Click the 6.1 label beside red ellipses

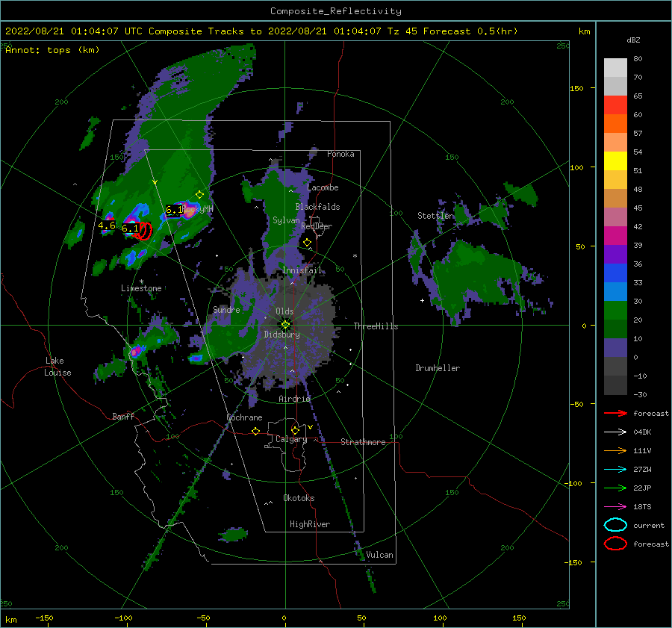point(130,228)
